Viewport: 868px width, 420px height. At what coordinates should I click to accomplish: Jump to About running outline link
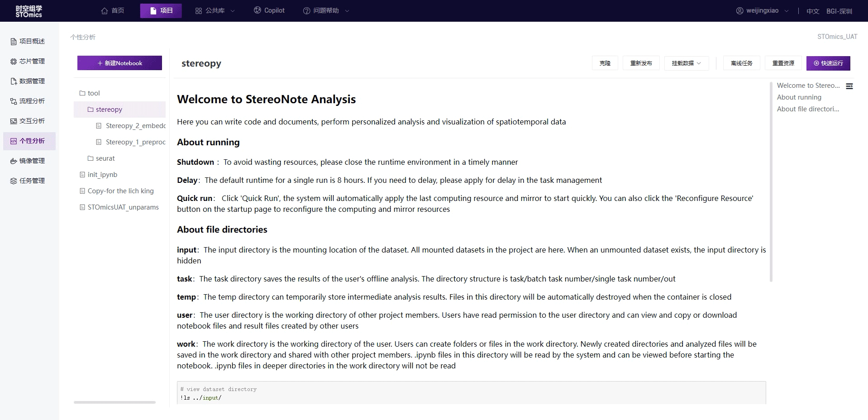pyautogui.click(x=799, y=97)
